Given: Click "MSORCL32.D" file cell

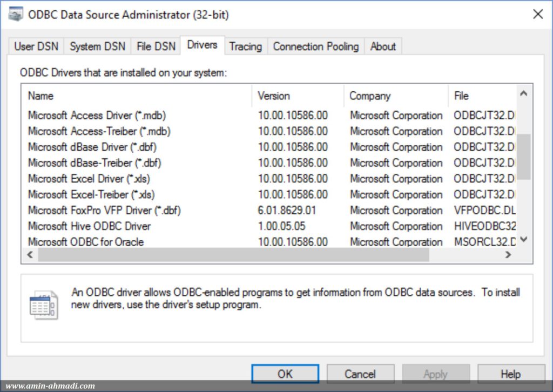Looking at the screenshot, I should pyautogui.click(x=485, y=242).
